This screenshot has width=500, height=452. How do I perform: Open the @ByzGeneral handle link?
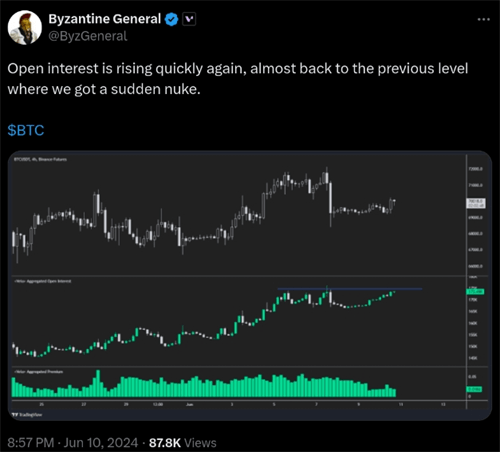point(88,36)
